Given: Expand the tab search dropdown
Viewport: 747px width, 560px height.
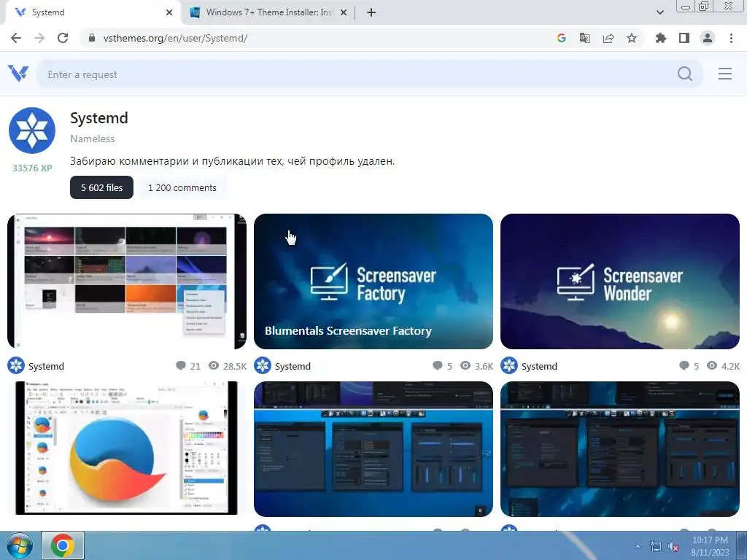Looking at the screenshot, I should (x=659, y=12).
